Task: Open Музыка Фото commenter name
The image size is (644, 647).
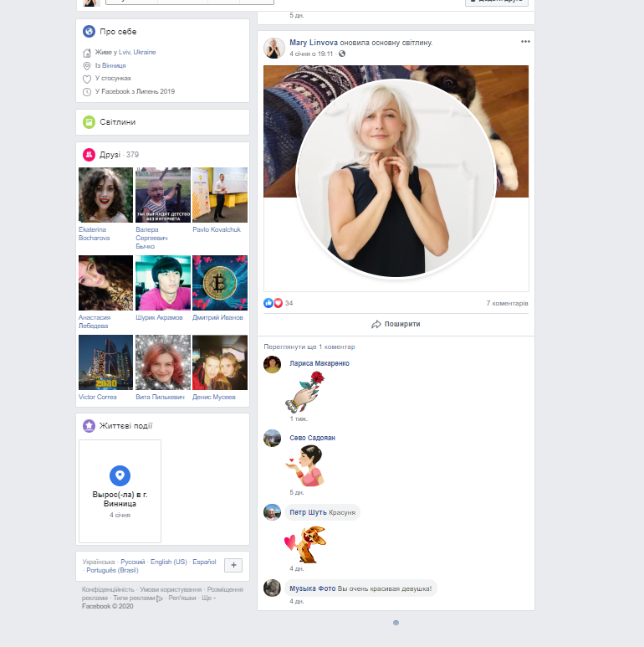Action: 313,588
